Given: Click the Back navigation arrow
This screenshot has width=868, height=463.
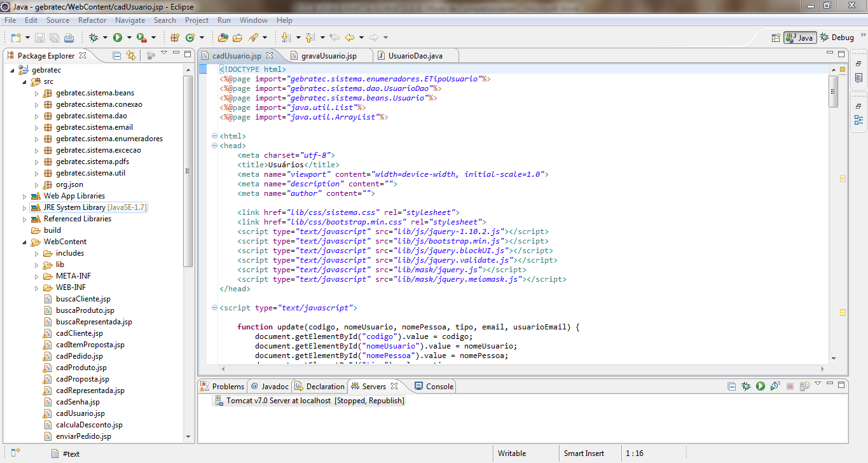Looking at the screenshot, I should (x=349, y=38).
